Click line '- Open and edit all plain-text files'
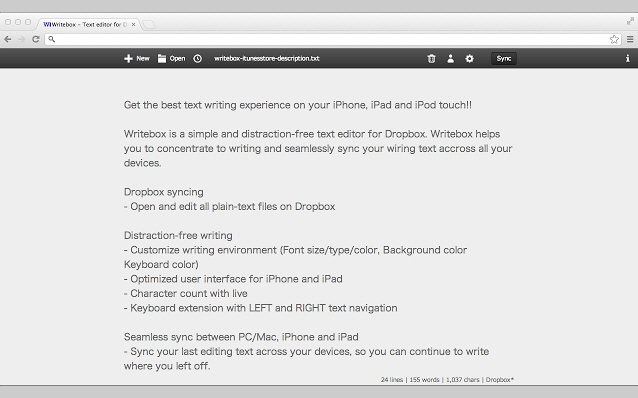Viewport: 638px width, 398px height. tap(229, 207)
